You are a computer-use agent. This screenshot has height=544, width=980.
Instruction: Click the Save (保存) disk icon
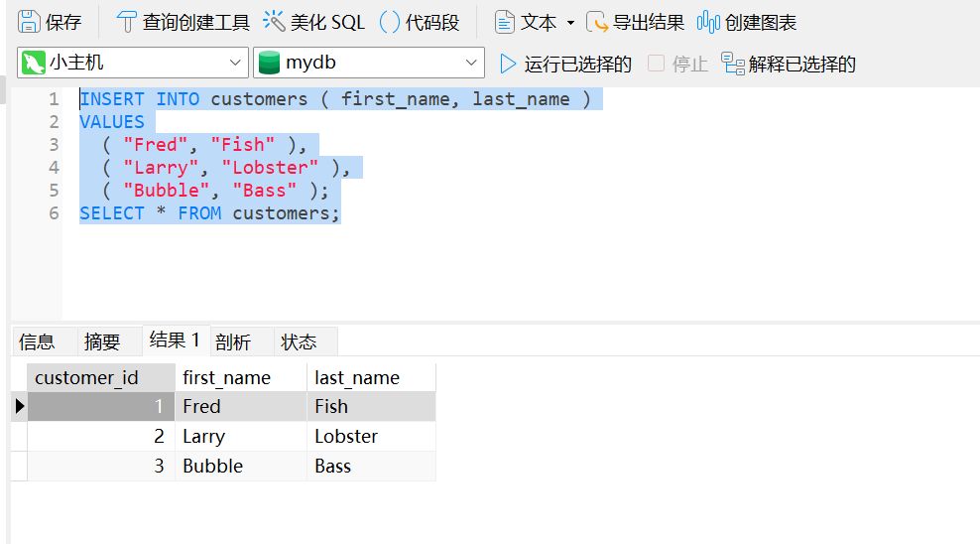coord(30,22)
